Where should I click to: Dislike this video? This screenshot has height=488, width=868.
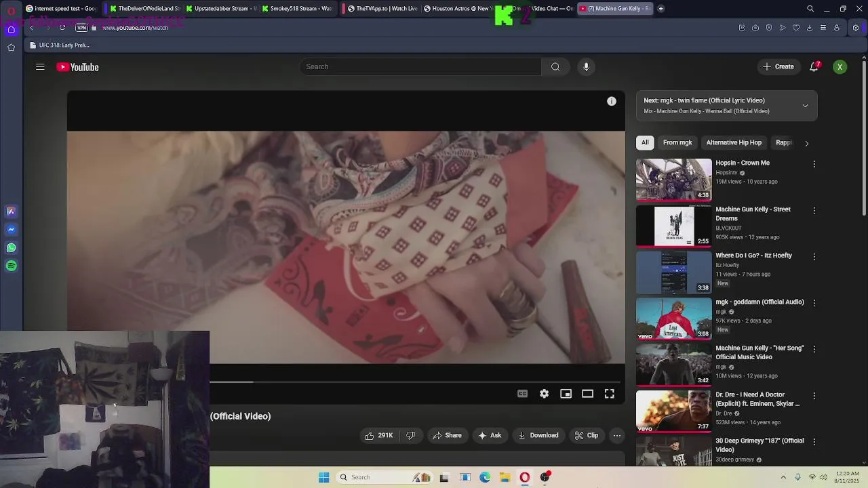410,436
